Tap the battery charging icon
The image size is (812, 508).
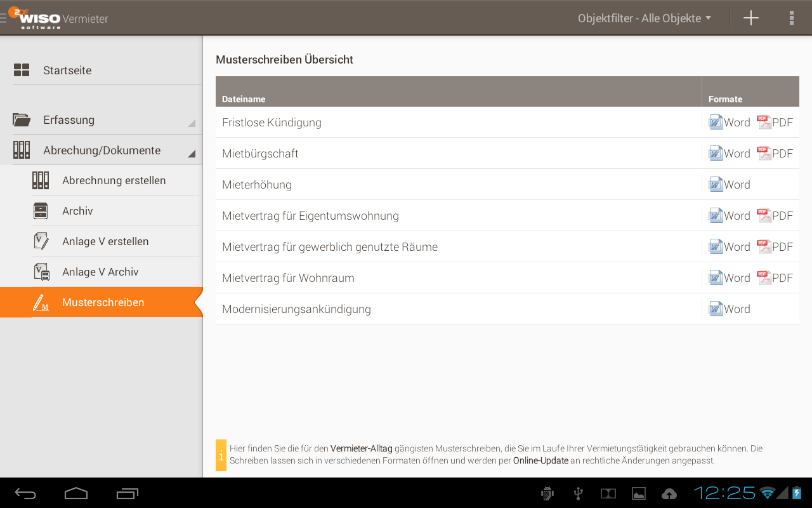click(x=797, y=493)
